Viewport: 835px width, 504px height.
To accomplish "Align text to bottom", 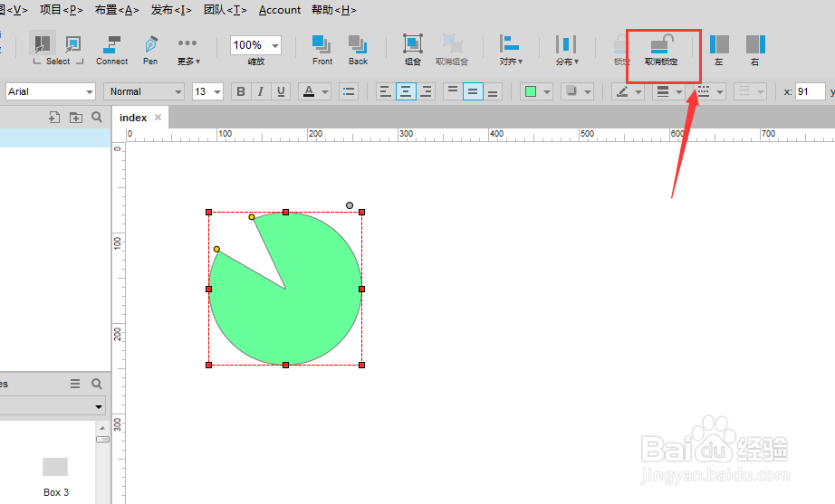I will pyautogui.click(x=493, y=91).
